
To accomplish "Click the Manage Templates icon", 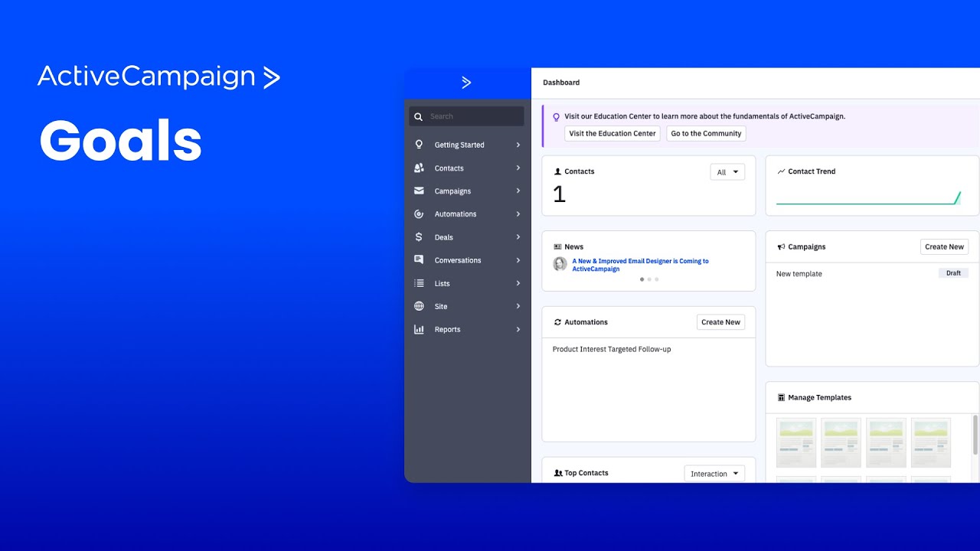I will [781, 398].
